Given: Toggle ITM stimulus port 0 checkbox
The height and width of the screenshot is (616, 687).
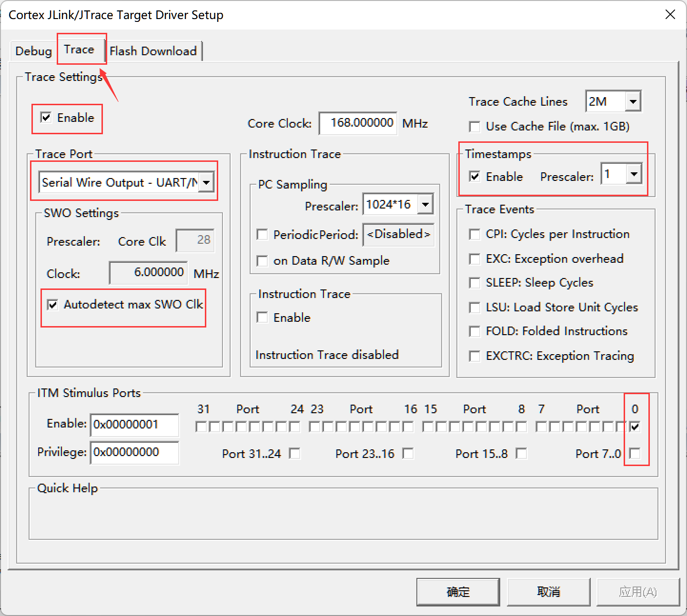Looking at the screenshot, I should click(x=635, y=427).
